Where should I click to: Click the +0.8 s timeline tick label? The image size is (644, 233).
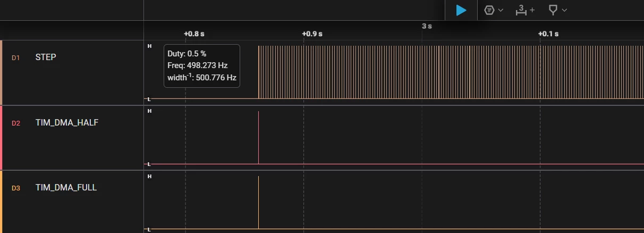tap(194, 34)
